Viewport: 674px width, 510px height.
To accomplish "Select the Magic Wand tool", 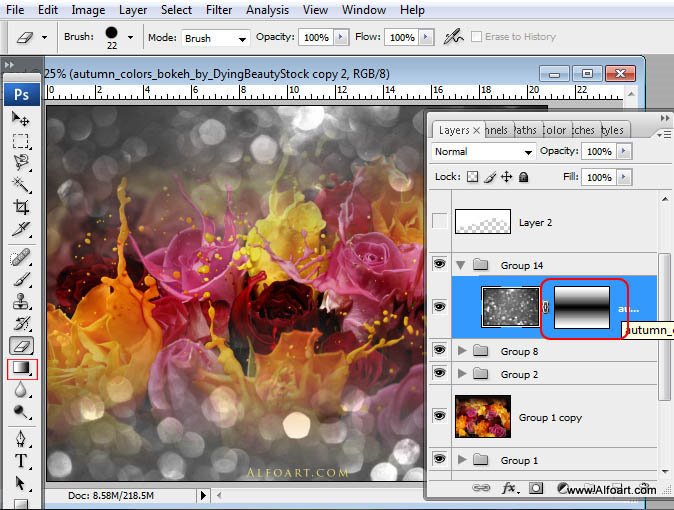I will pos(20,184).
